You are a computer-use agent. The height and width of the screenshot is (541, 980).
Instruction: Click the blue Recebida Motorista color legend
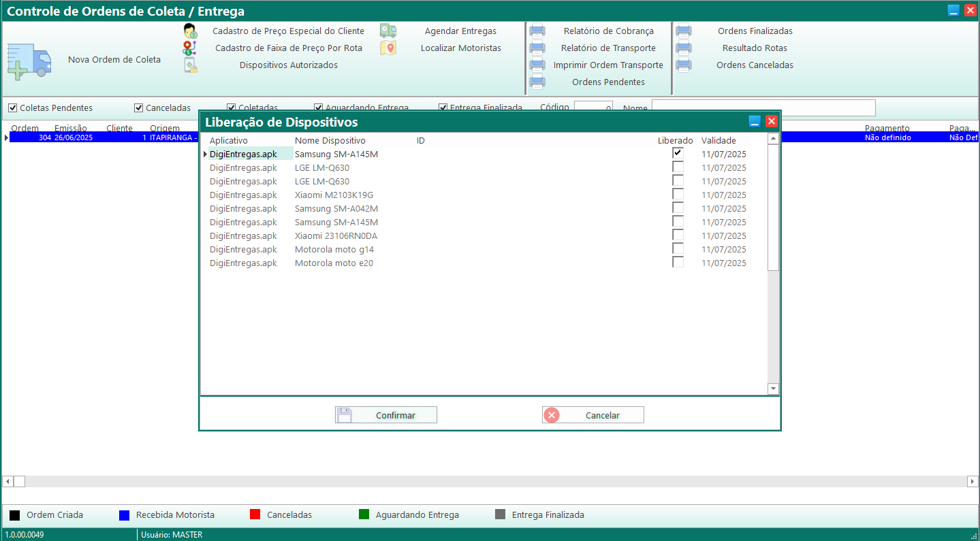tap(124, 515)
